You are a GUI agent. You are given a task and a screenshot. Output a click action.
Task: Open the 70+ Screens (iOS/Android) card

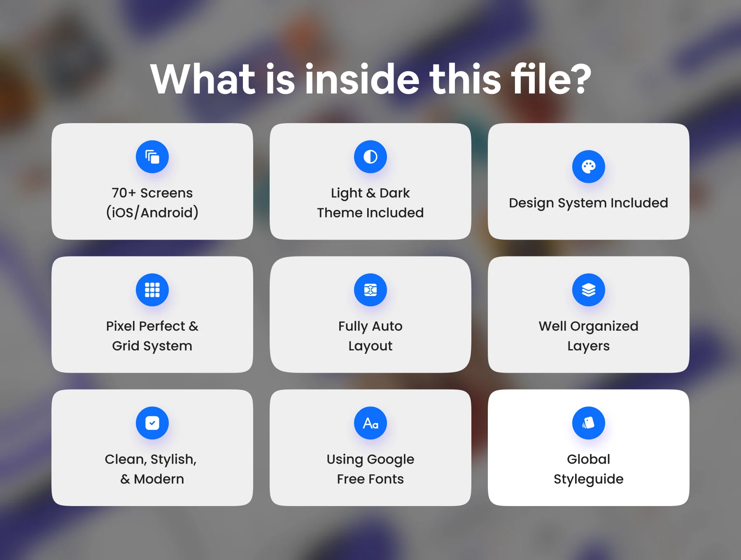(152, 181)
